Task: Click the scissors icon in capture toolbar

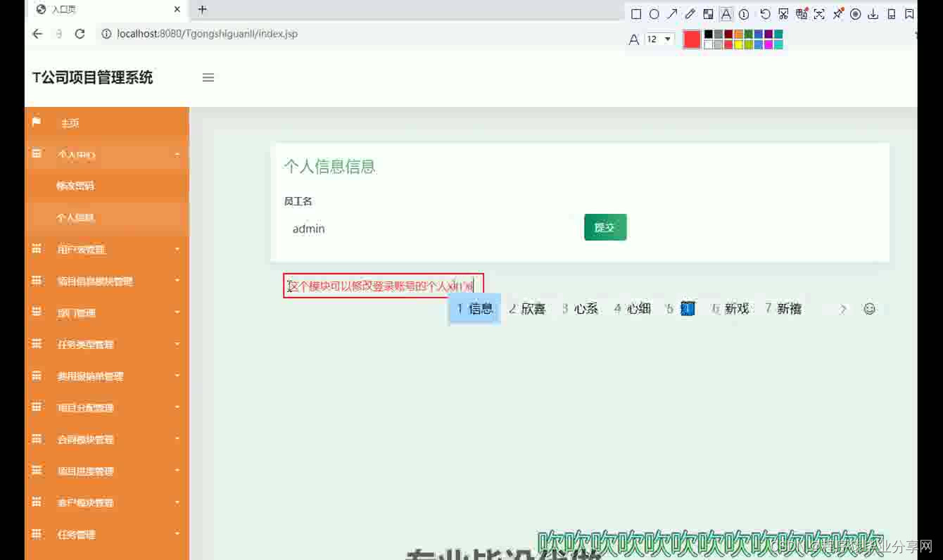Action: 783,14
